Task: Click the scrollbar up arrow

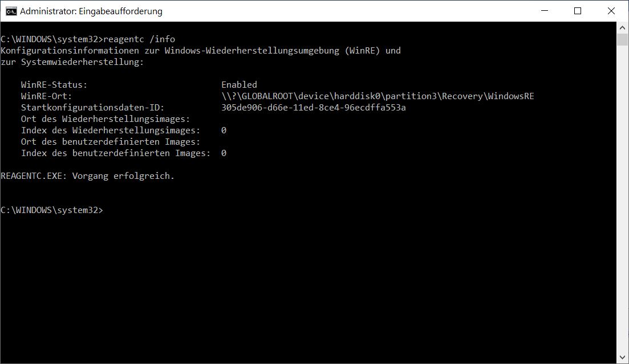Action: 622,28
